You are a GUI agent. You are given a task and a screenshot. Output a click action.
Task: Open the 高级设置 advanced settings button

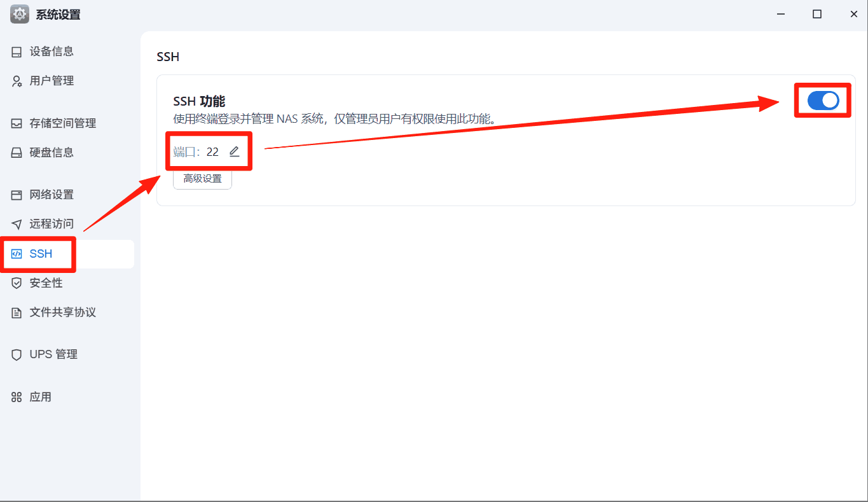(x=202, y=179)
